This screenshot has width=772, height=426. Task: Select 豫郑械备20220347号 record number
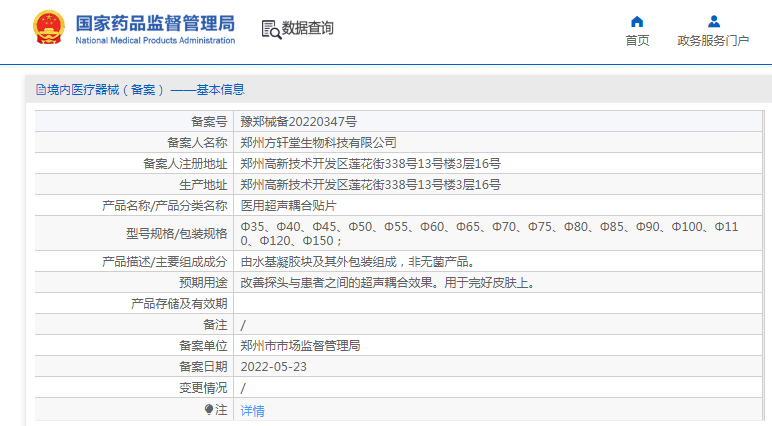[298, 122]
